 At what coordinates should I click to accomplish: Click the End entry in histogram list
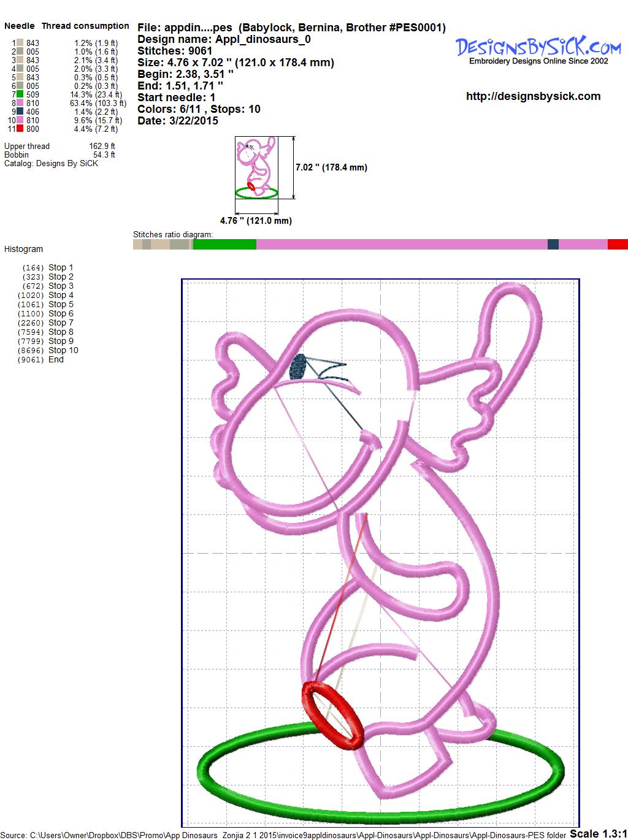tap(56, 359)
